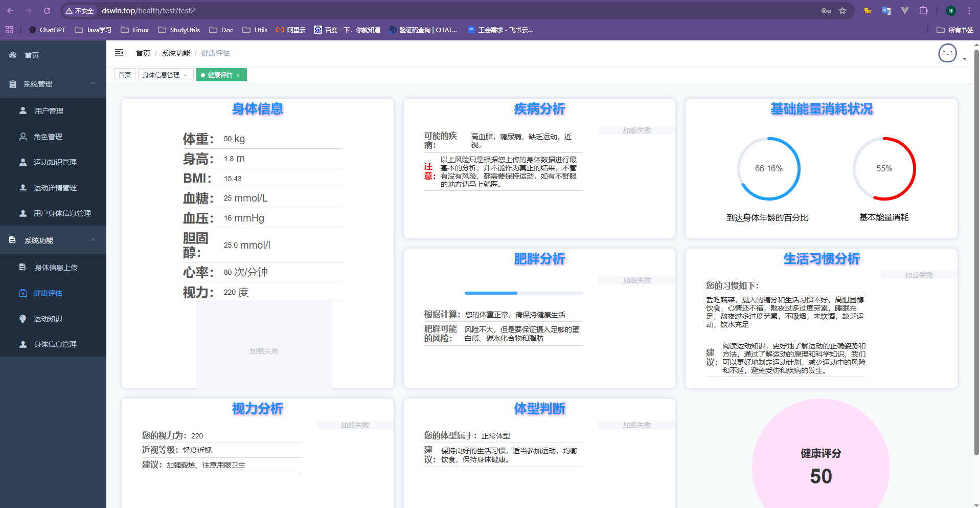Open 用户管理 in the sidebar
This screenshot has height=508, width=980.
point(53,111)
